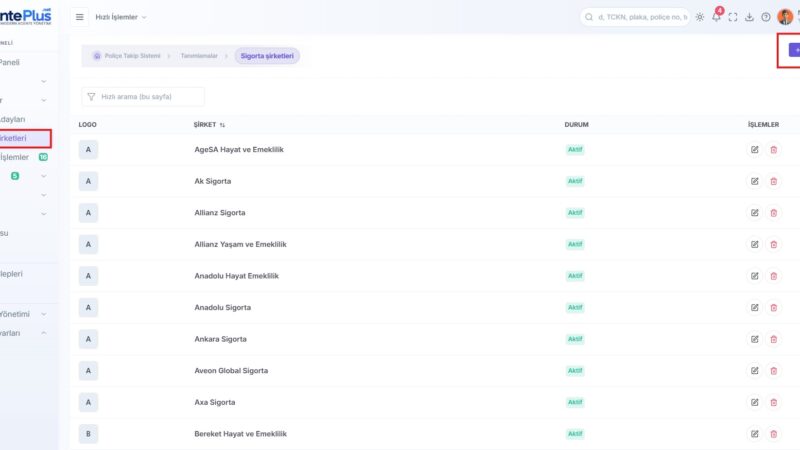Edit the Anadolu Sigorta row

pos(754,308)
